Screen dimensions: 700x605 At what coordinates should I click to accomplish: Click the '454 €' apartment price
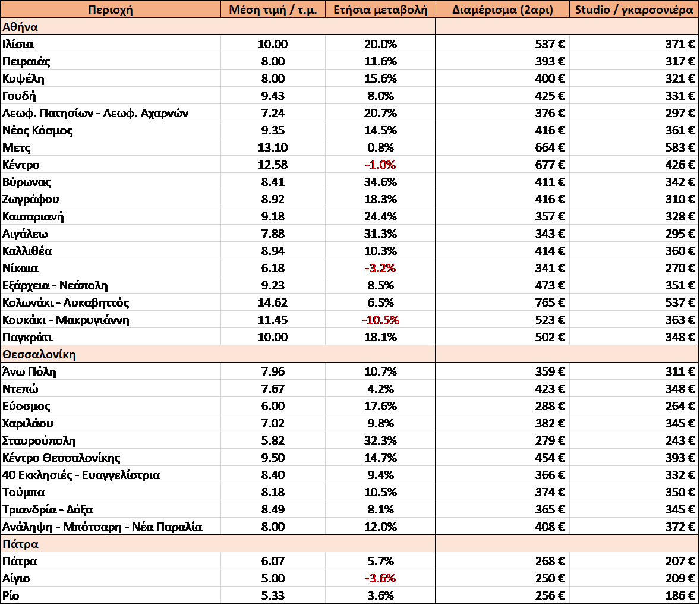pos(550,458)
